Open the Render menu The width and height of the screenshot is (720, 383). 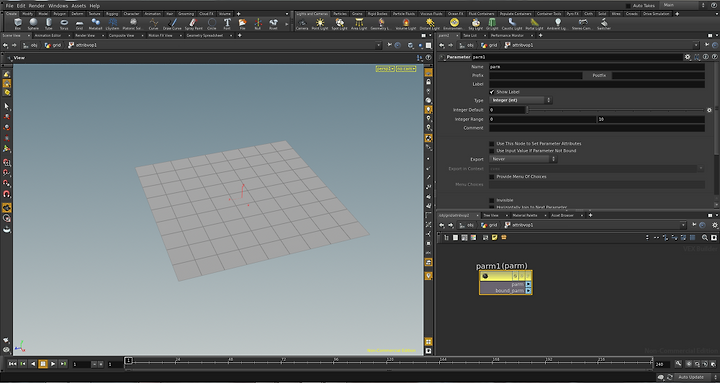click(x=37, y=6)
